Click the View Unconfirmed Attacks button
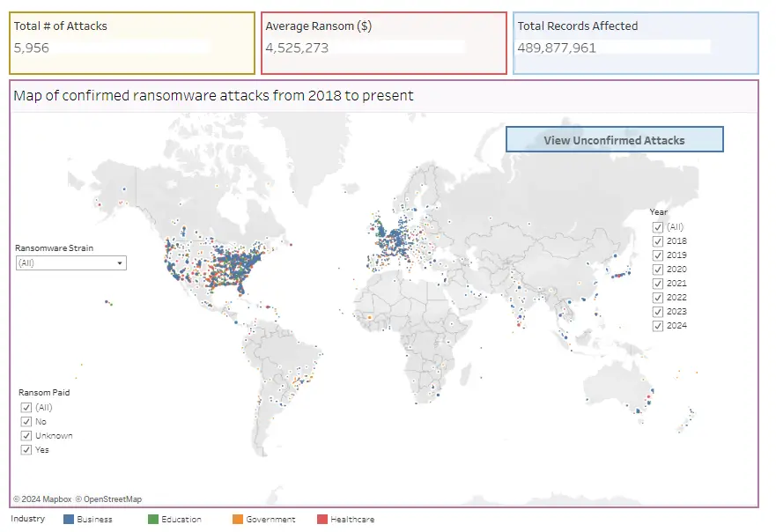The height and width of the screenshot is (532, 776). pos(613,139)
